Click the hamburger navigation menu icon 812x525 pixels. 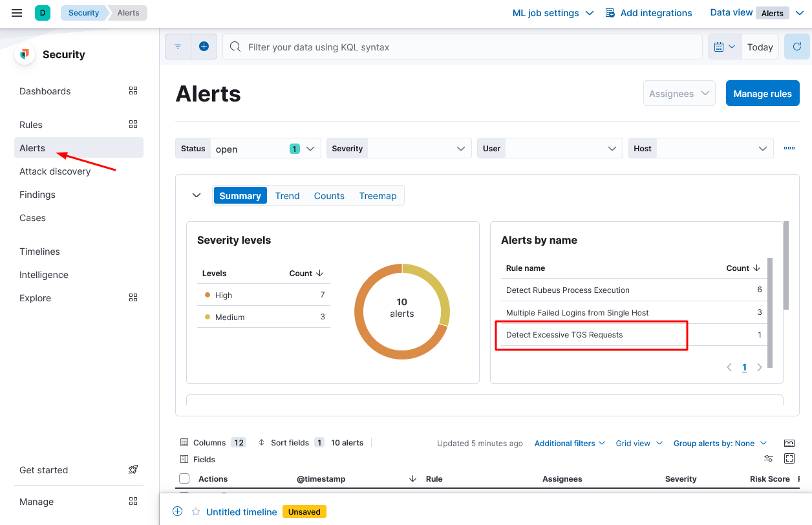tap(17, 13)
